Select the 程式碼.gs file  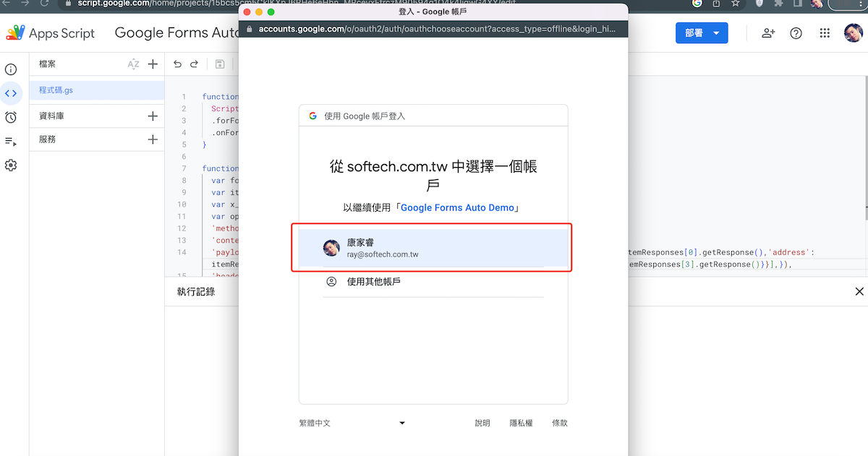pyautogui.click(x=97, y=90)
